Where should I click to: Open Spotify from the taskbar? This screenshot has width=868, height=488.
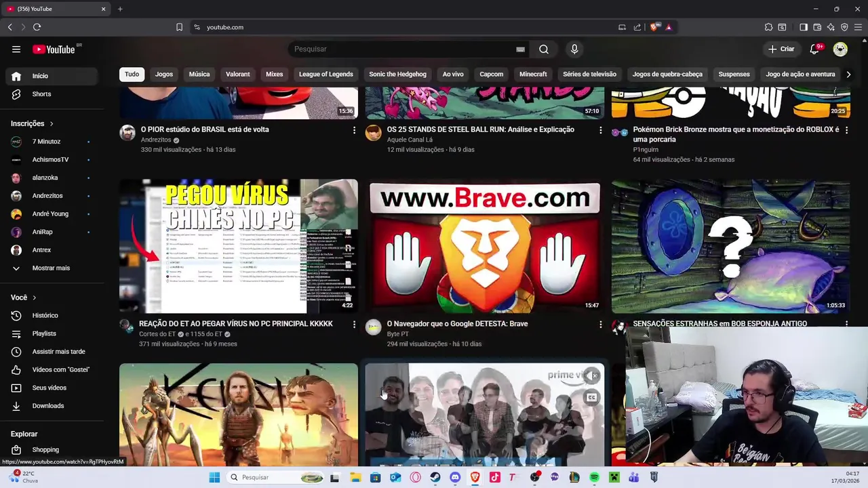coord(594,477)
